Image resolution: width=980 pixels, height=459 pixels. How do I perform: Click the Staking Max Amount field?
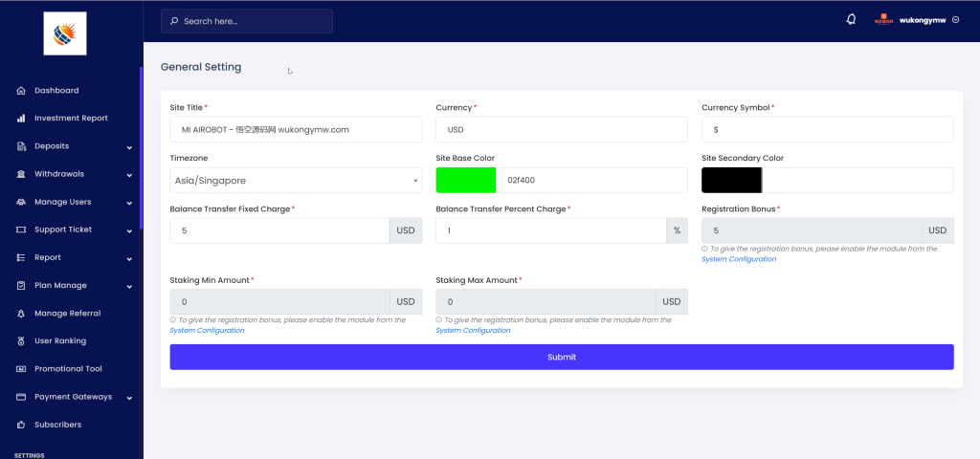[x=546, y=301]
